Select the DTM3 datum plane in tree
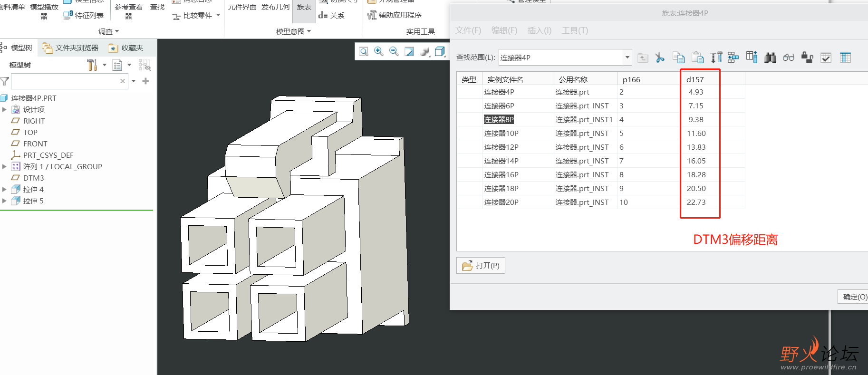This screenshot has height=375, width=868. point(33,178)
